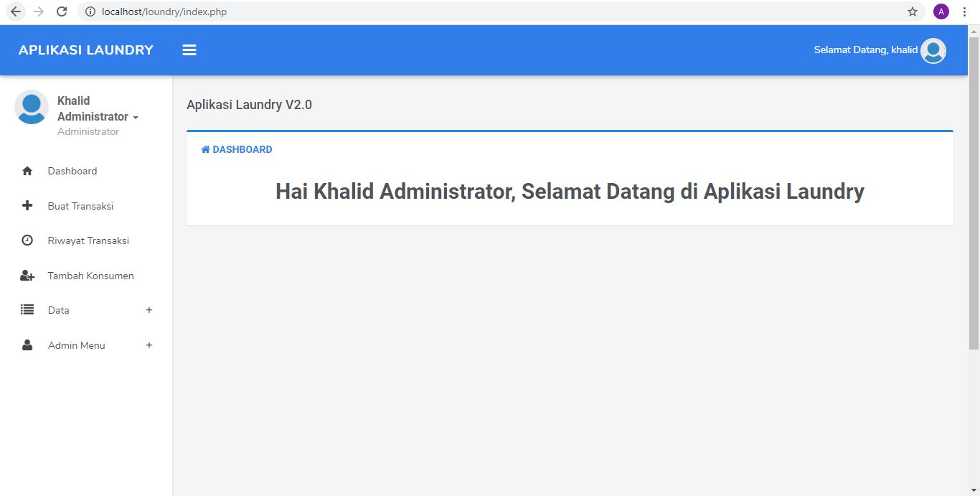980x496 pixels.
Task: Click the browser address bar URL
Action: (164, 11)
